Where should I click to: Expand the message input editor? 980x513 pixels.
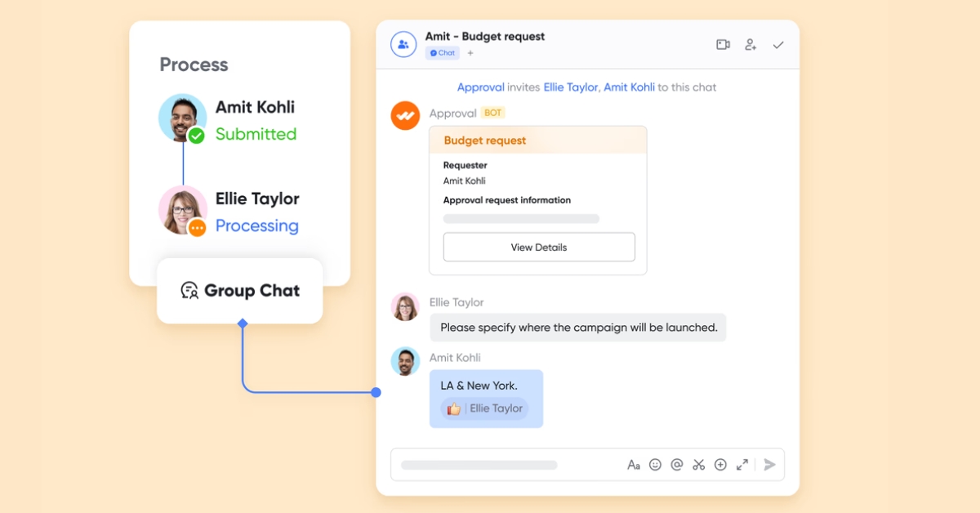(742, 465)
